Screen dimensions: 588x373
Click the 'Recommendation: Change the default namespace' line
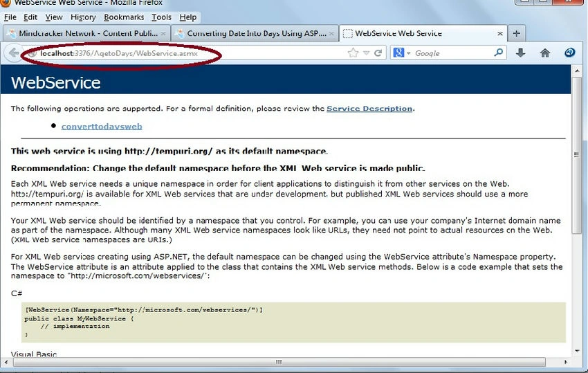pyautogui.click(x=218, y=168)
